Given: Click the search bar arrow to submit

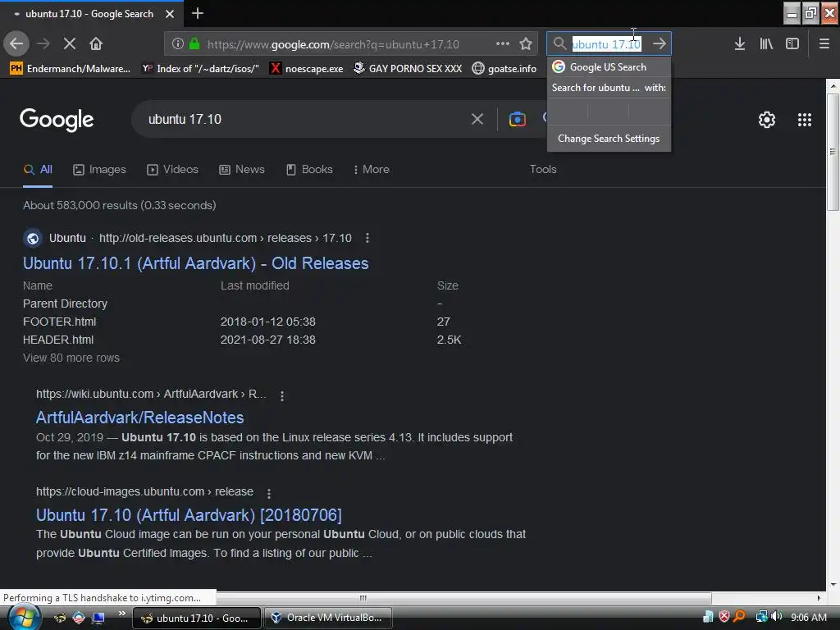Looking at the screenshot, I should (x=660, y=43).
